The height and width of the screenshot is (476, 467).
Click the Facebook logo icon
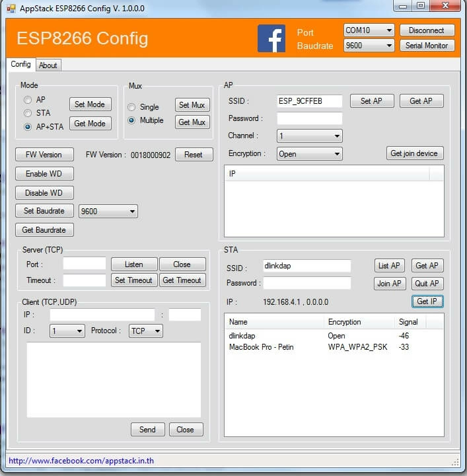271,38
